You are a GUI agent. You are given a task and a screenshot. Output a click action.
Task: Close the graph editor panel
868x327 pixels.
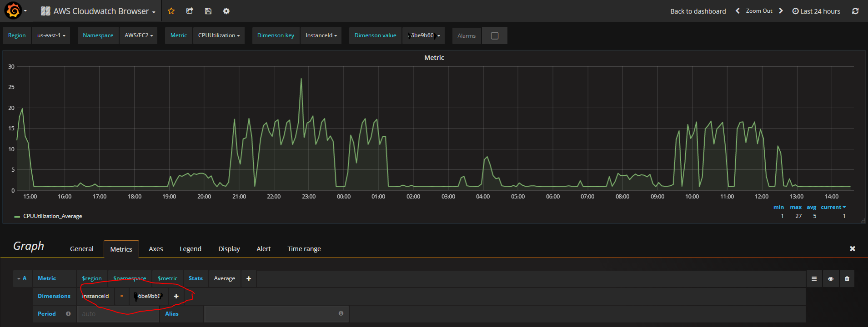point(853,248)
